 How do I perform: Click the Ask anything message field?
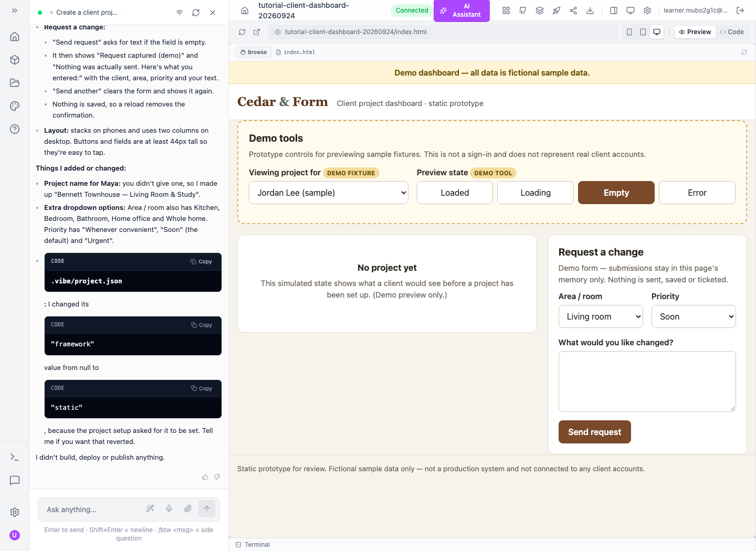pos(92,510)
